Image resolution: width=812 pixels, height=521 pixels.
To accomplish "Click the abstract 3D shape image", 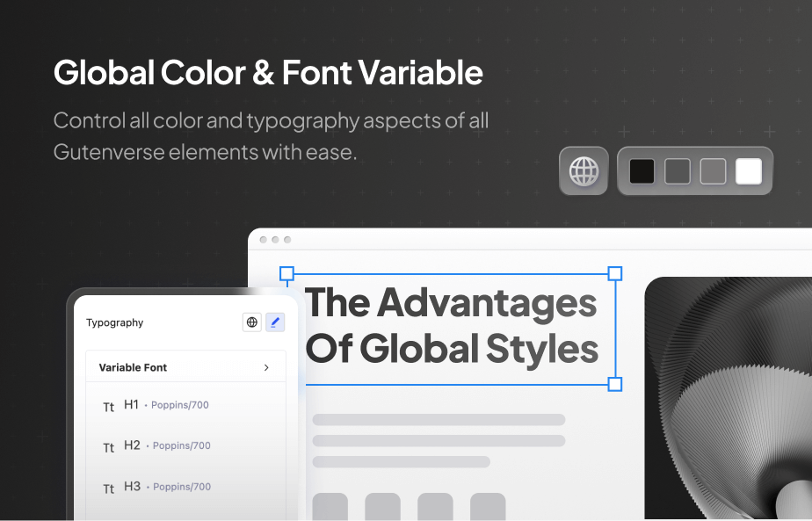I will [729, 399].
